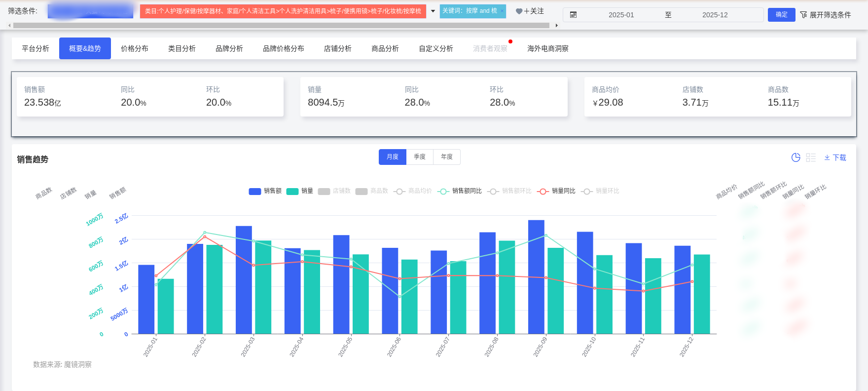The height and width of the screenshot is (391, 868).
Task: Select 季度 quarterly view button
Action: [x=420, y=157]
